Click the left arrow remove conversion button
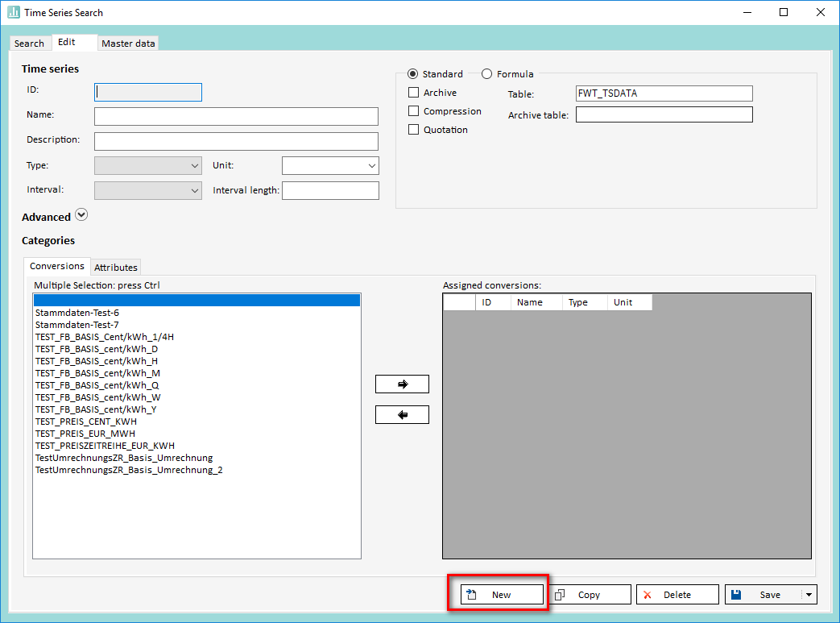 [402, 414]
